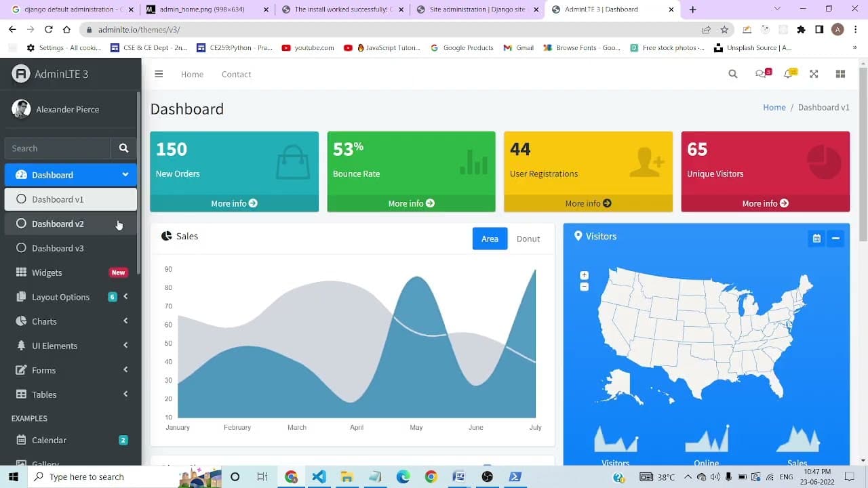Share this page using the share icon
The height and width of the screenshot is (488, 868).
[x=706, y=30]
